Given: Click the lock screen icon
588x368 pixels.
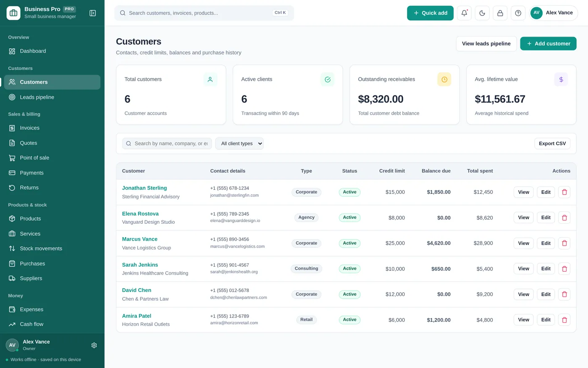Looking at the screenshot, I should [500, 13].
